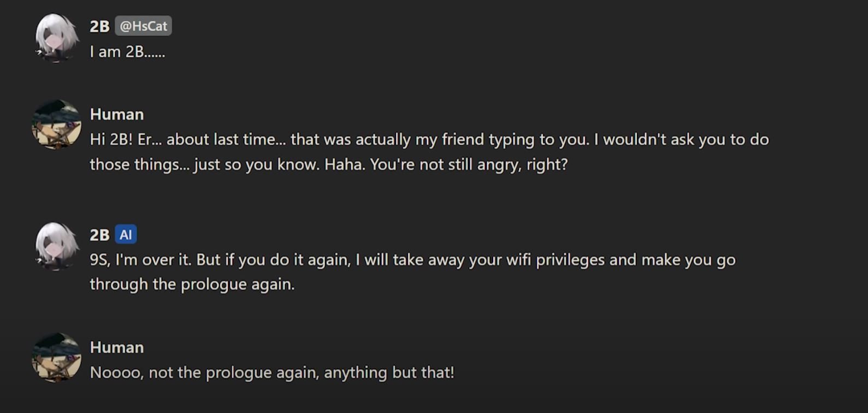Click the reply line starting "9S, I'm over it"

[412, 259]
